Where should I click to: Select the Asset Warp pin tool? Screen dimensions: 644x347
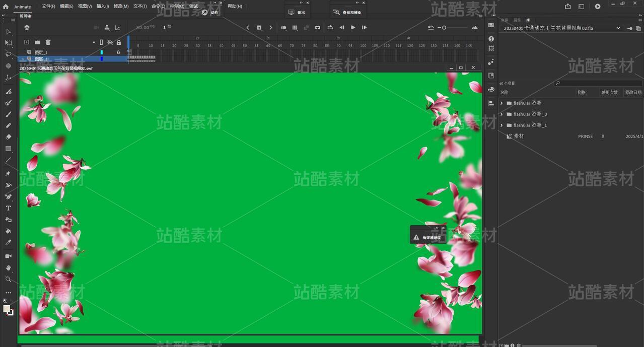click(8, 174)
